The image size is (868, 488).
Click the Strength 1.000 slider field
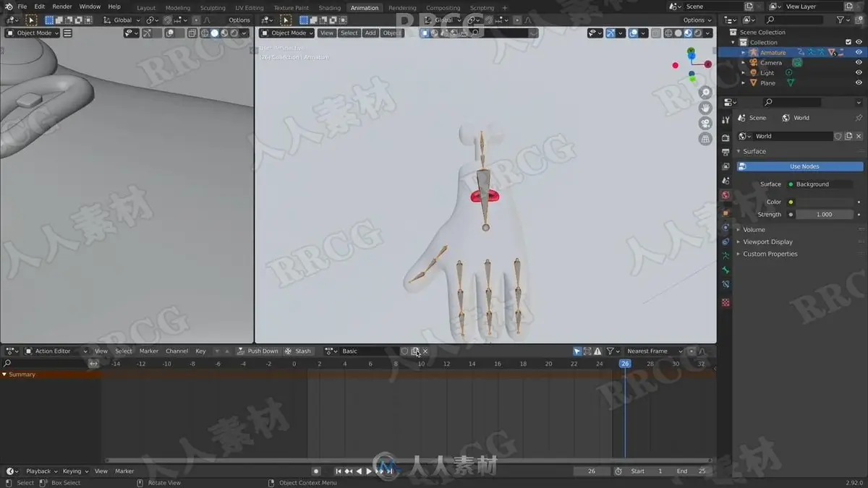coord(825,215)
